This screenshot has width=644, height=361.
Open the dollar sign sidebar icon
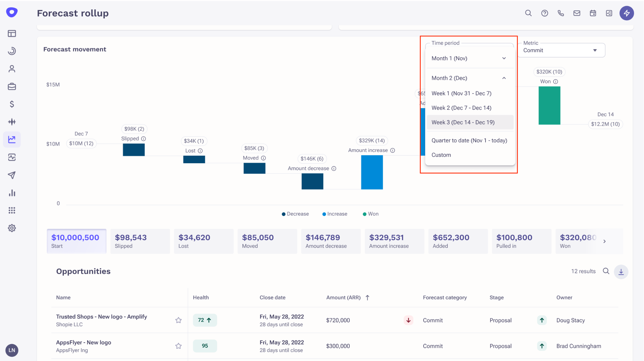click(x=12, y=104)
